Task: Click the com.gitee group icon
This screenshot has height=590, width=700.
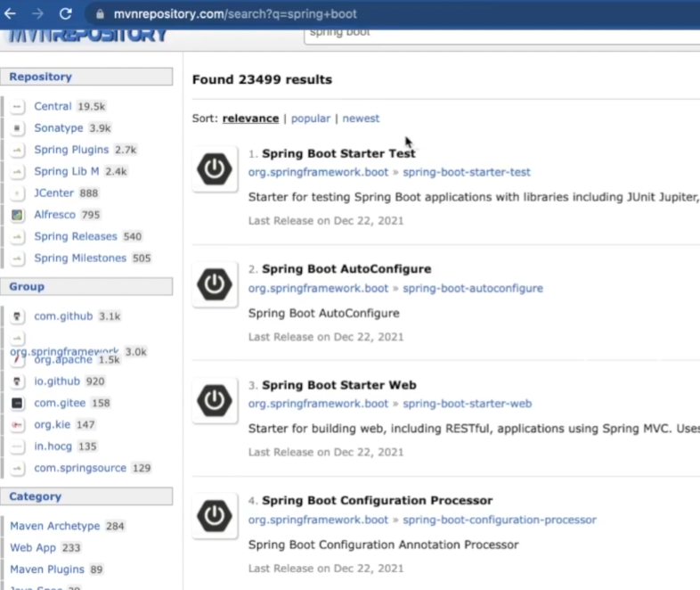Action: click(17, 403)
